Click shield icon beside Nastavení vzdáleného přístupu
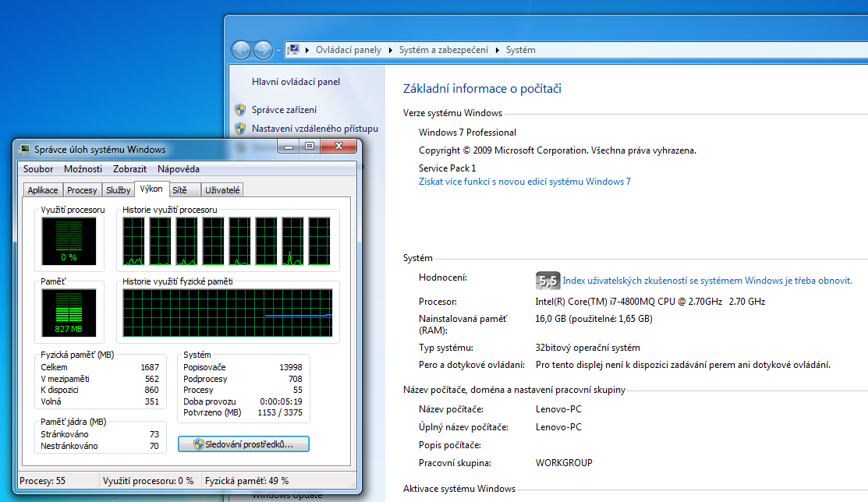868x502 pixels. pos(240,129)
